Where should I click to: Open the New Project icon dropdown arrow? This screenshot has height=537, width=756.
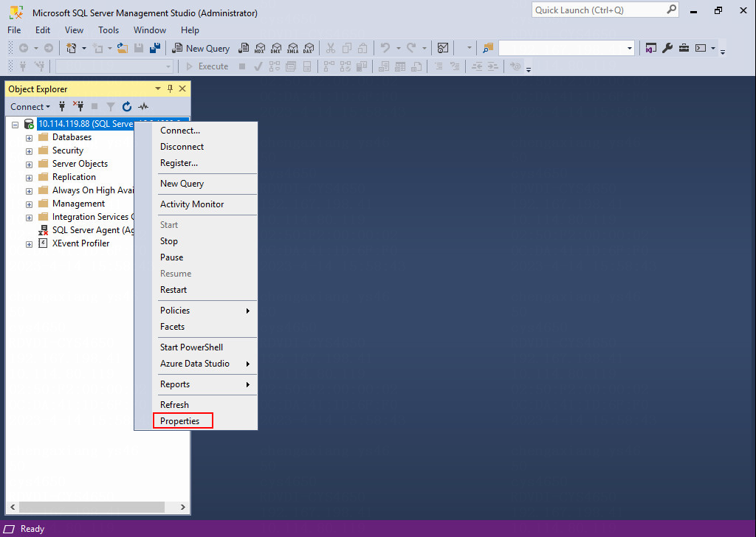coord(84,48)
